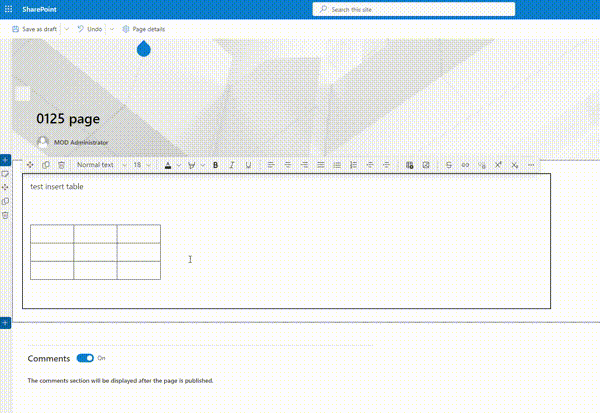Align text left

coord(271,165)
